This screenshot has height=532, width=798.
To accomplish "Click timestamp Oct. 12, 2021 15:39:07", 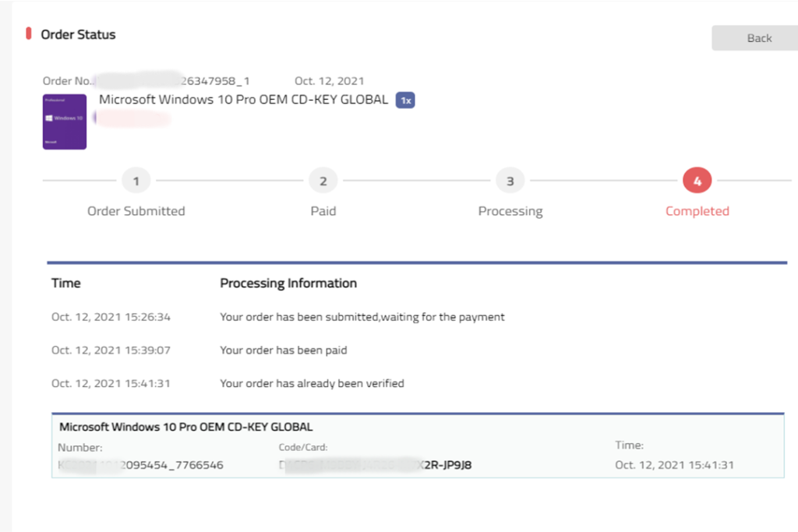I will [111, 350].
